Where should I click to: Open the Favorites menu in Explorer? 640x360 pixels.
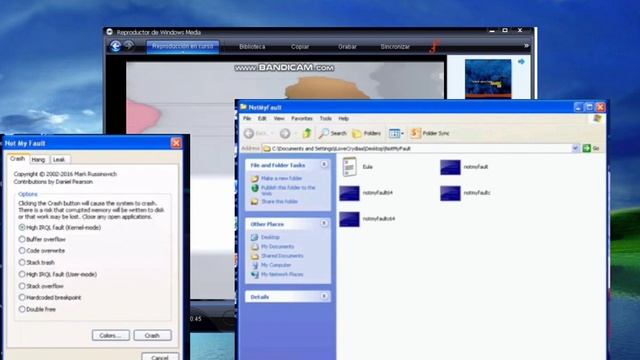302,118
